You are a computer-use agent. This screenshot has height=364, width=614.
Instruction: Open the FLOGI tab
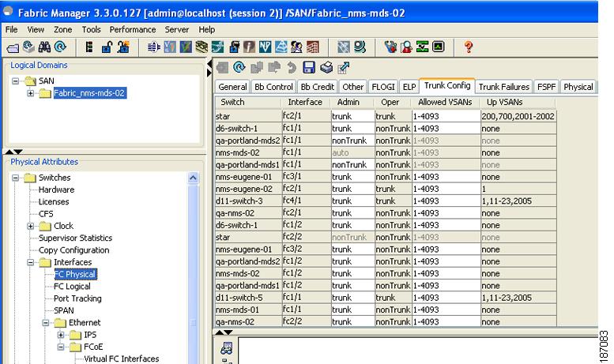pyautogui.click(x=383, y=87)
